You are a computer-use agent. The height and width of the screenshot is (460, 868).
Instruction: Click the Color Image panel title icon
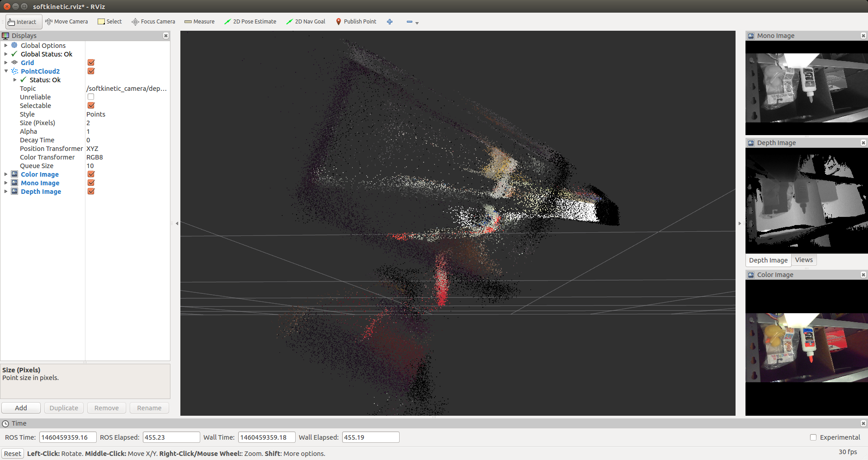click(x=751, y=275)
